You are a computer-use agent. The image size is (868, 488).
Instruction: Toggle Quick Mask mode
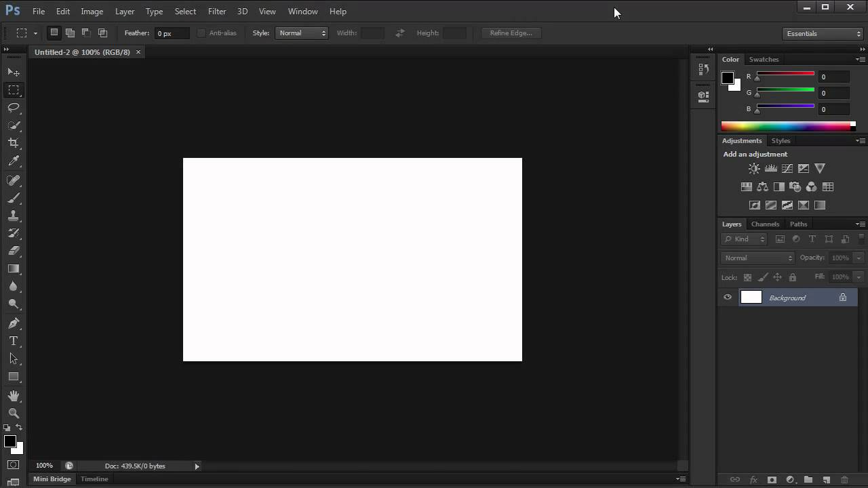click(x=14, y=465)
